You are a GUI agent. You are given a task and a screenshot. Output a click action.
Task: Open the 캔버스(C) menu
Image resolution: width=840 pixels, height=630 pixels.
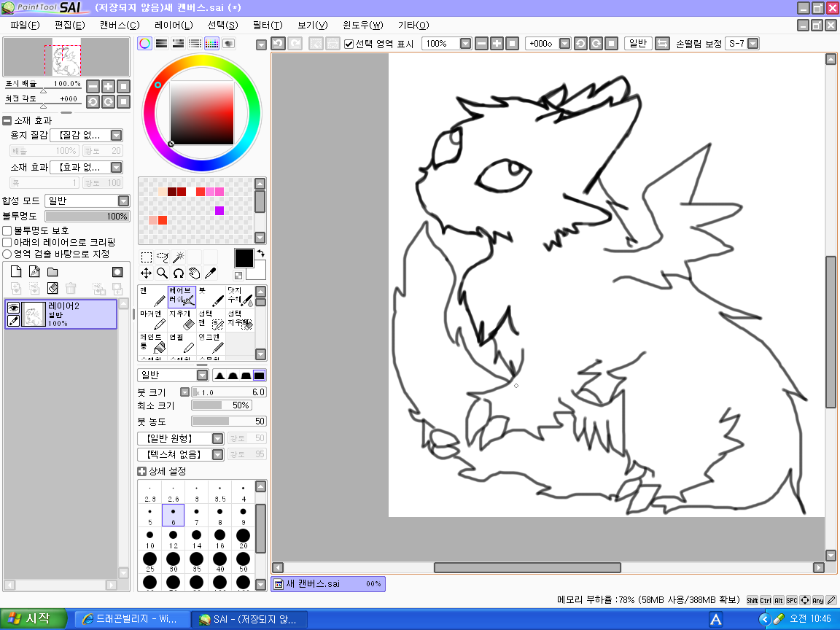[x=120, y=26]
